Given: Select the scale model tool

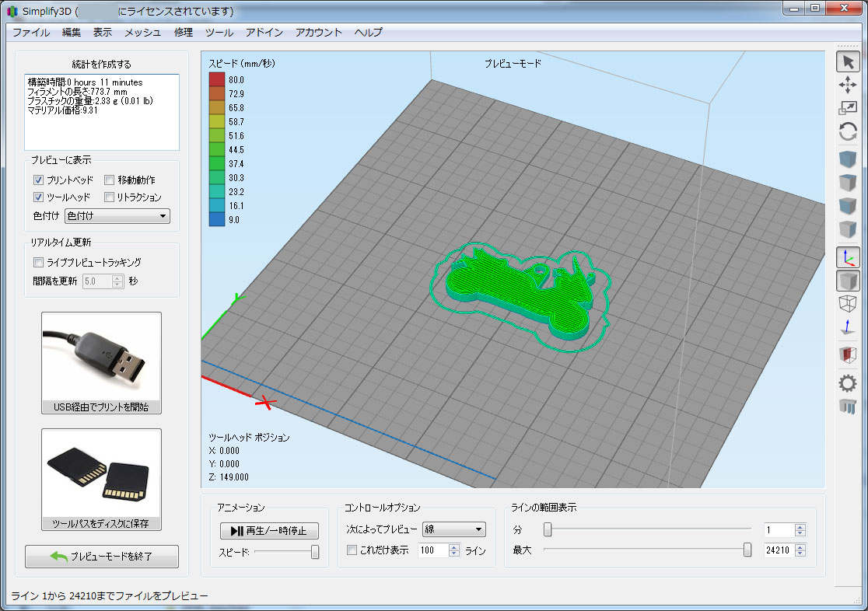Looking at the screenshot, I should pyautogui.click(x=848, y=109).
